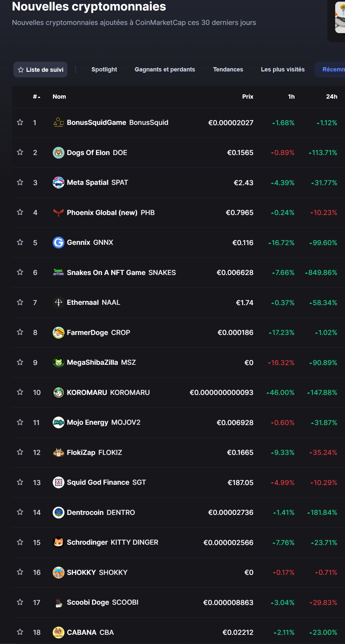Click the CABANA coin logo

click(59, 632)
